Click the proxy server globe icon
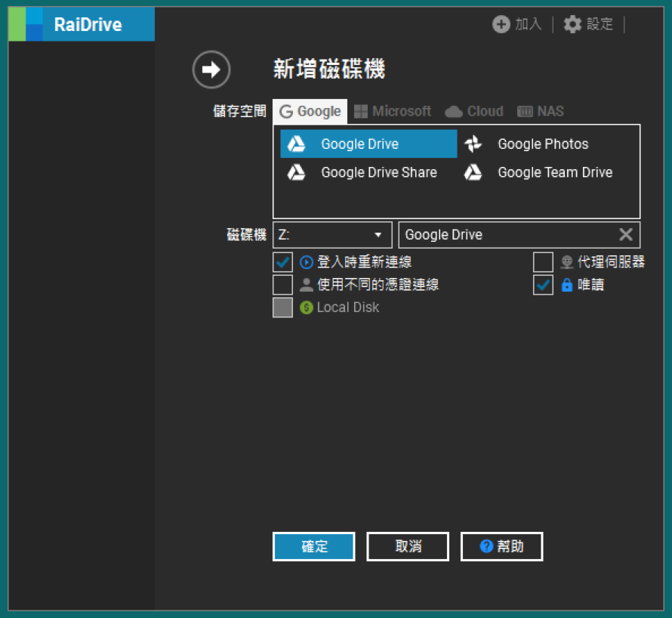 (567, 262)
